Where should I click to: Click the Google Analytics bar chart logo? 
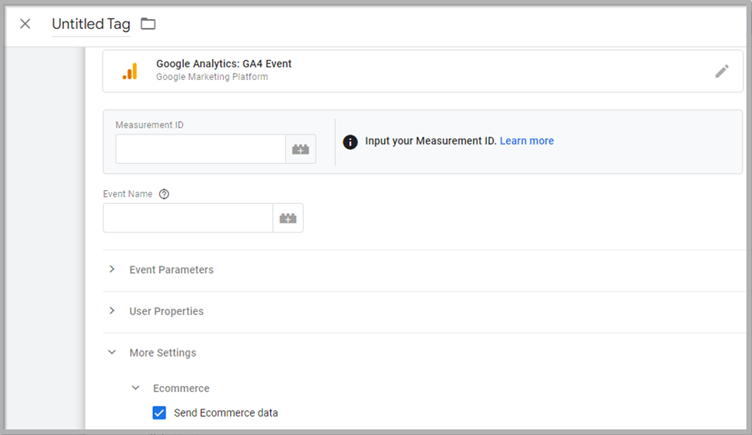coord(130,71)
